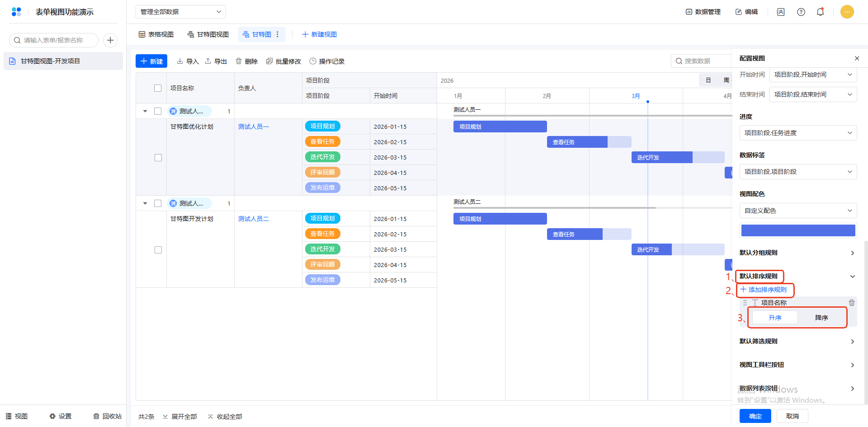
Task: Click the plus icon beside form search
Action: pos(110,40)
